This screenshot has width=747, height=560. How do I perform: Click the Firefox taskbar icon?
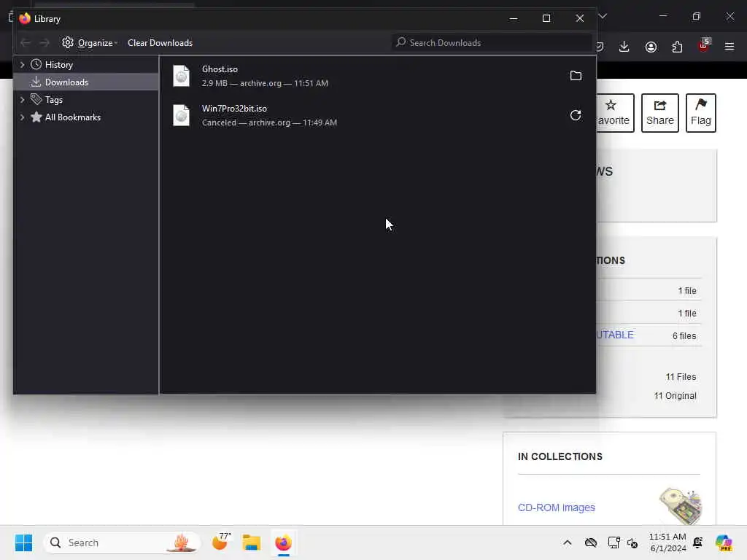coord(283,542)
